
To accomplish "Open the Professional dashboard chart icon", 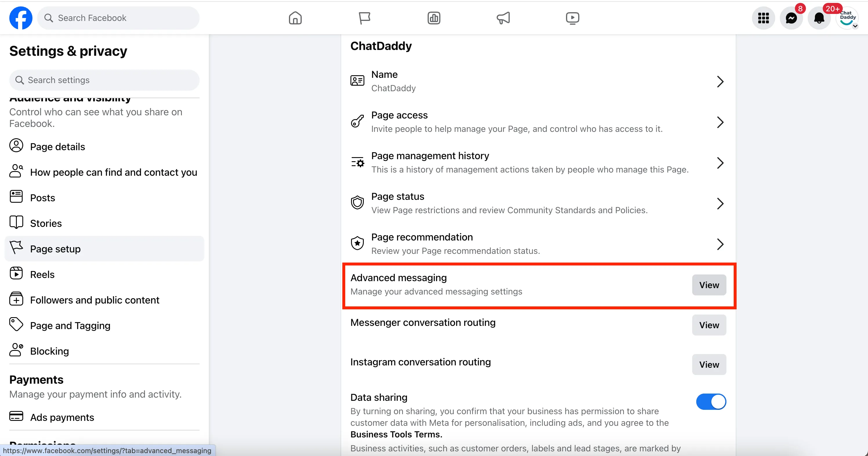I will [434, 18].
